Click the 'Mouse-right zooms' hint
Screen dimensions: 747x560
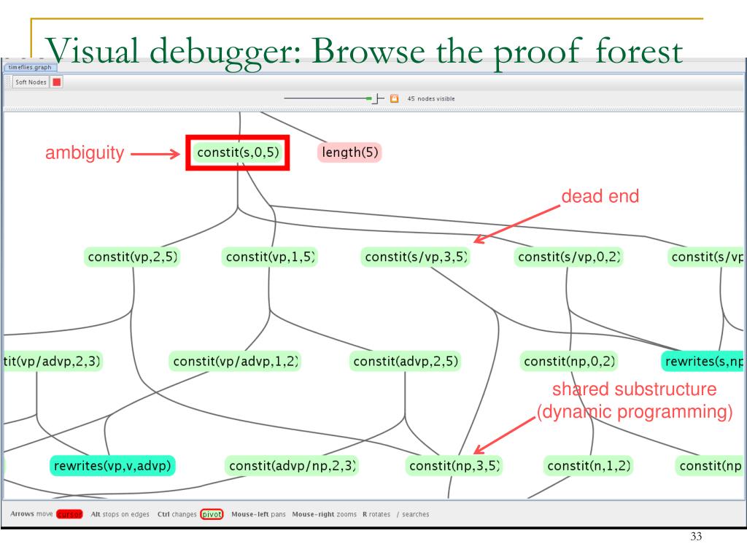[x=324, y=514]
